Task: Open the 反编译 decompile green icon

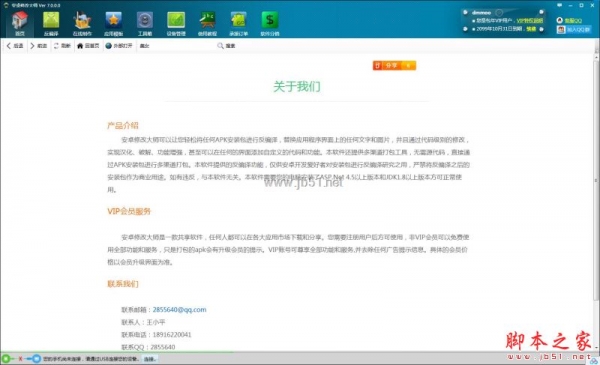Action: coord(51,23)
